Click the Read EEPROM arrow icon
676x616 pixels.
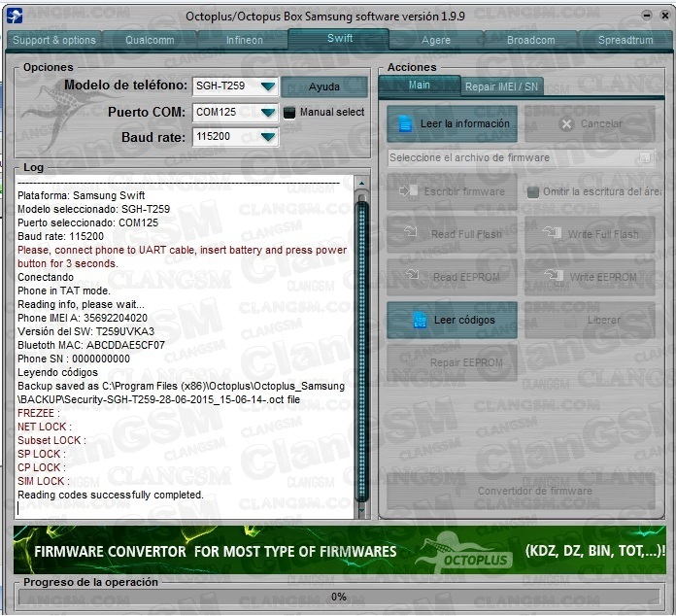(412, 274)
